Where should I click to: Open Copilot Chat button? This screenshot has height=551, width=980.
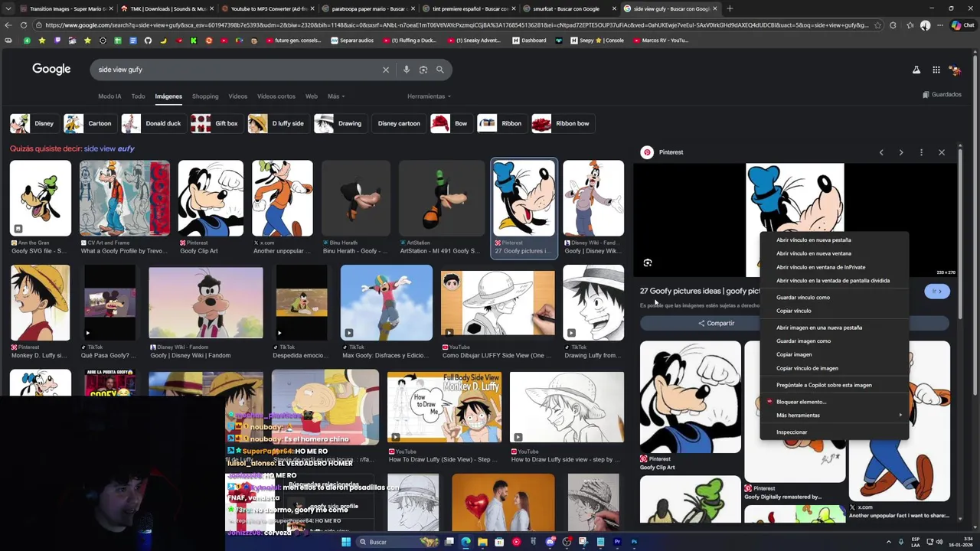click(x=962, y=25)
